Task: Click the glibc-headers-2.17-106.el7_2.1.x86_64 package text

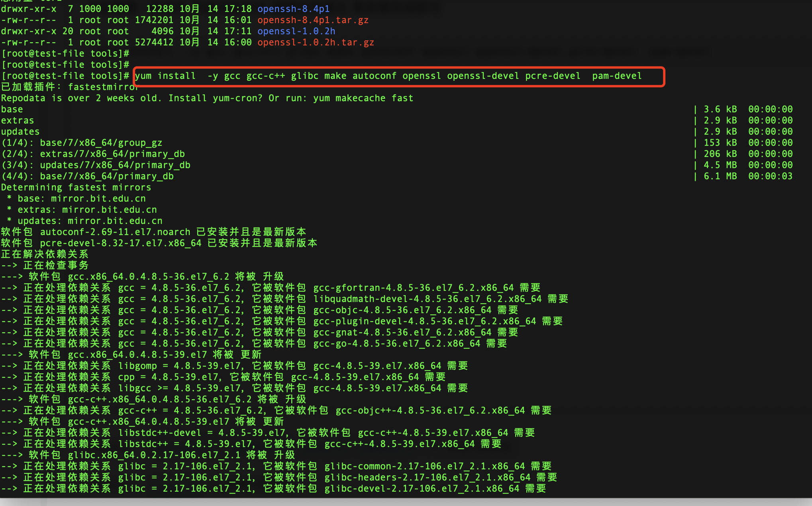Action: [427, 477]
